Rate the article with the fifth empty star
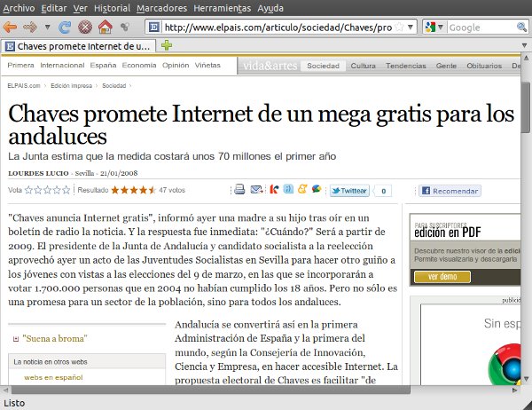 (x=67, y=190)
